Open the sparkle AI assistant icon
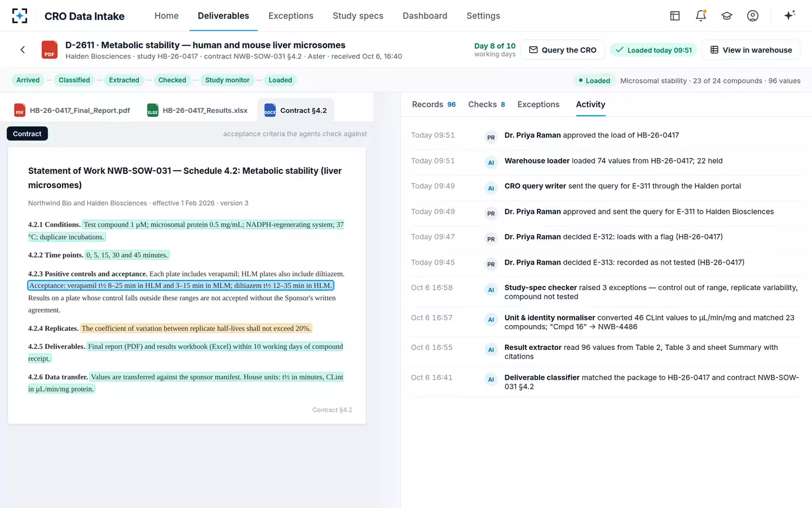812x508 pixels. 789,15
